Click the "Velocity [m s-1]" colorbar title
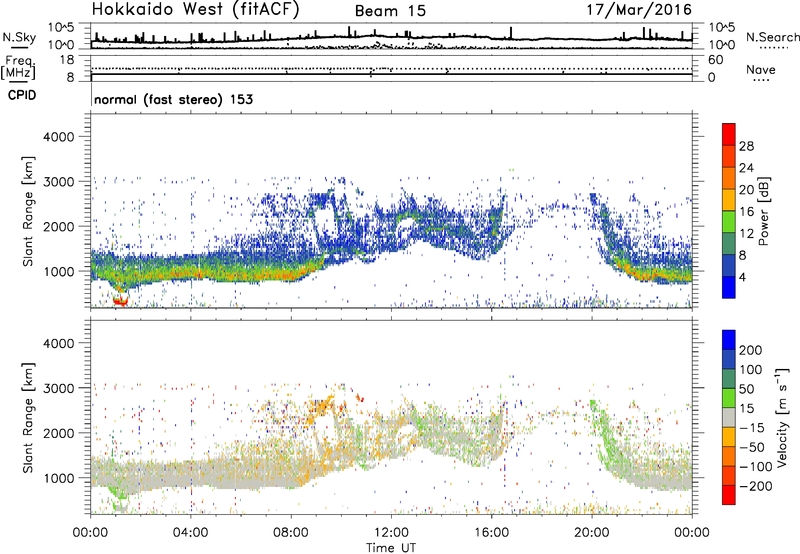This screenshot has height=554, width=800. pos(781,417)
